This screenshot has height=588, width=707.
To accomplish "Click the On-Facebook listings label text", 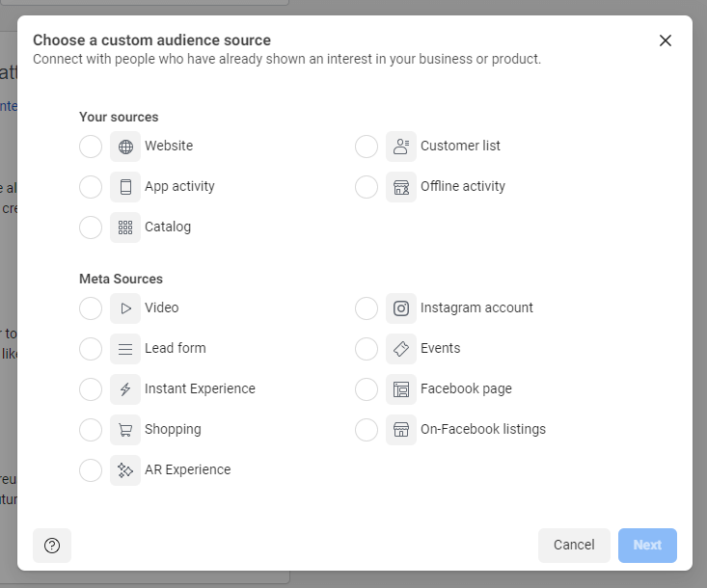I will point(483,429).
